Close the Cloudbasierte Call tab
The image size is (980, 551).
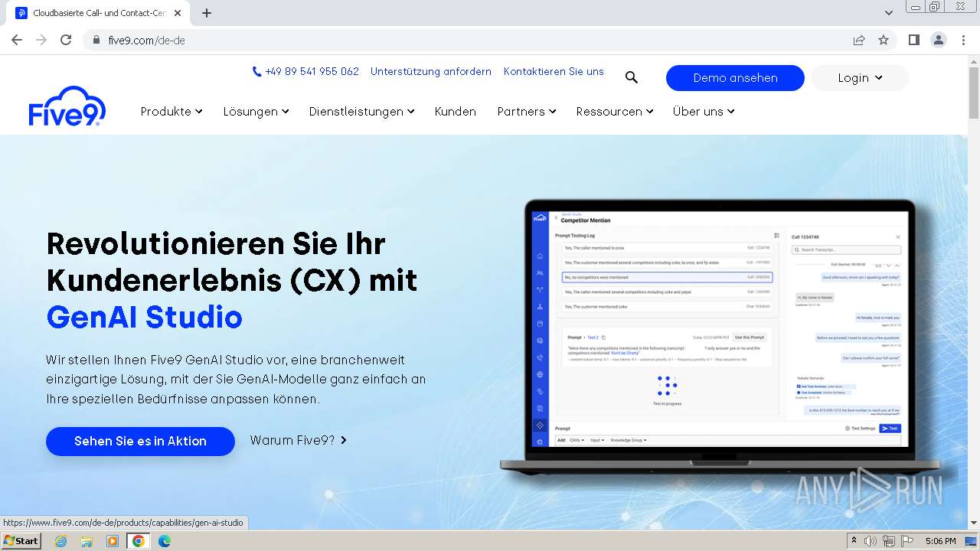tap(178, 13)
